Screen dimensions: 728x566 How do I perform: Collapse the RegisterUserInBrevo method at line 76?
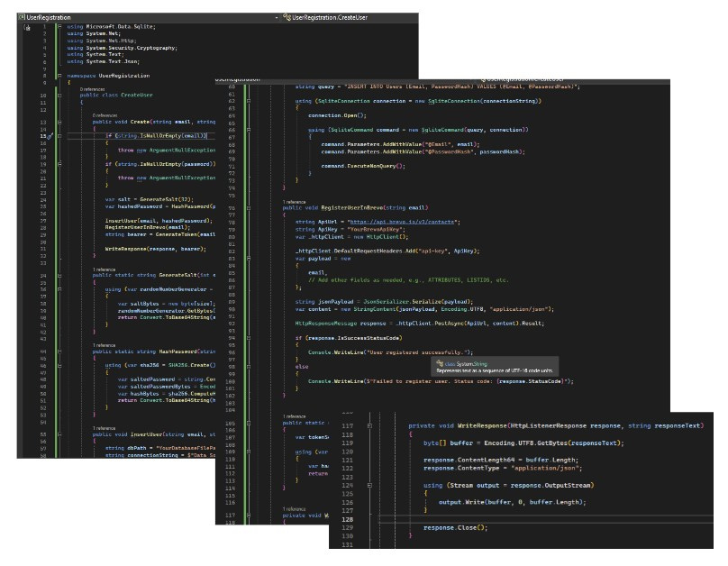[249, 208]
